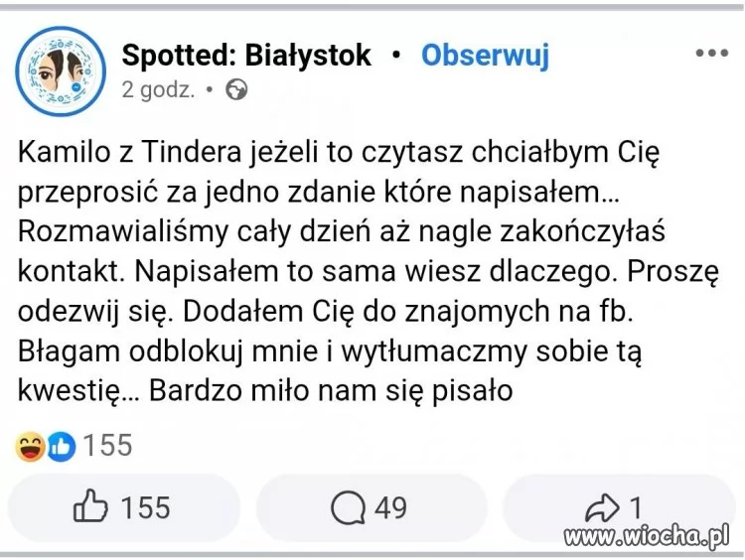Open the Spotted: Białystok page name
This screenshot has width=745, height=560.
(x=246, y=55)
